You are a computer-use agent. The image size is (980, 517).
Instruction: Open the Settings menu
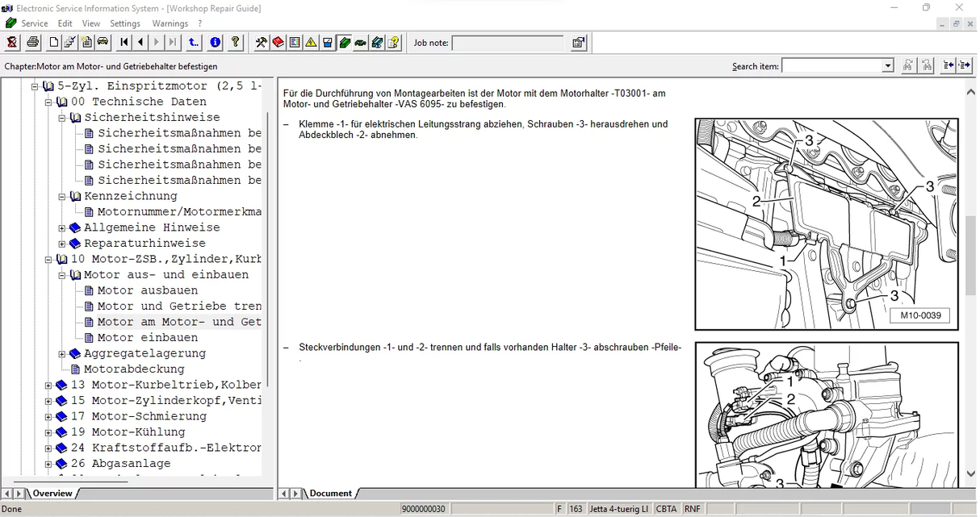tap(125, 23)
